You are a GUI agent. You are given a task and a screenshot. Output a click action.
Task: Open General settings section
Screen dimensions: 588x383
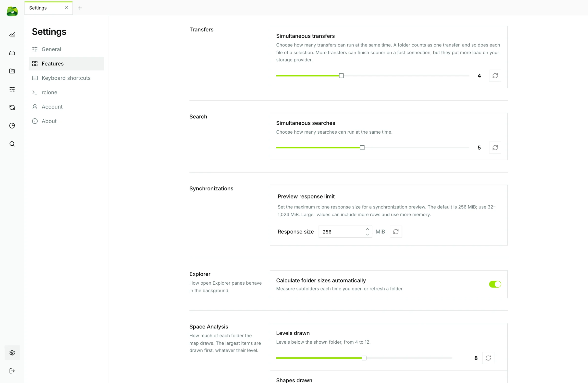pos(66,49)
